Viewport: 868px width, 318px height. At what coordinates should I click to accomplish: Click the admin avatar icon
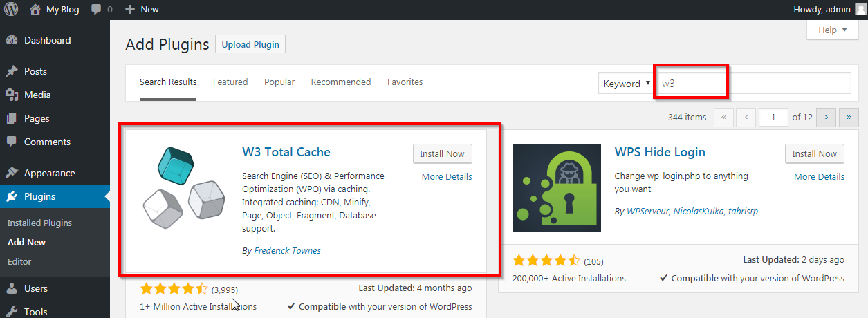coord(860,9)
